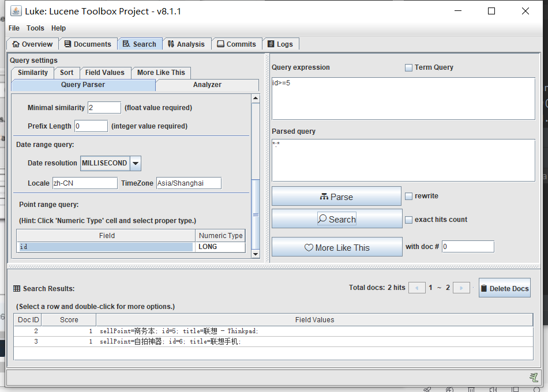Viewport: 548px width, 392px height.
Task: Enable exact hits count checkbox
Action: click(x=408, y=220)
